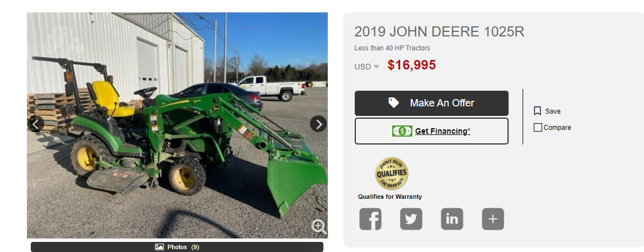This screenshot has height=252, width=644.
Task: Click the currency dropdown arrow
Action: 376,67
